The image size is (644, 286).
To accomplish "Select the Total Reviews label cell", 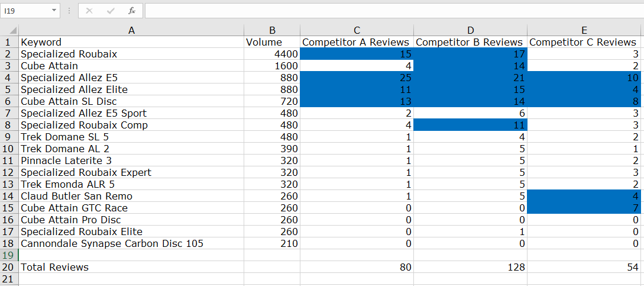I will pos(131,267).
